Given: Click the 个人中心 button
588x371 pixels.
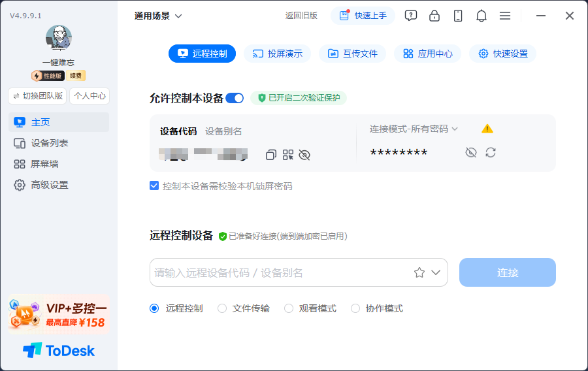Looking at the screenshot, I should [90, 96].
